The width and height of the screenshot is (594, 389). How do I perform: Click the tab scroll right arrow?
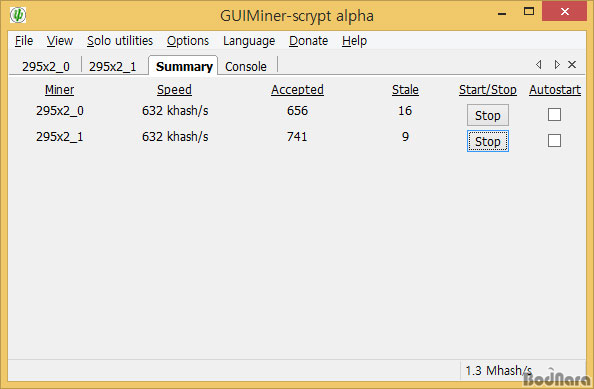556,65
